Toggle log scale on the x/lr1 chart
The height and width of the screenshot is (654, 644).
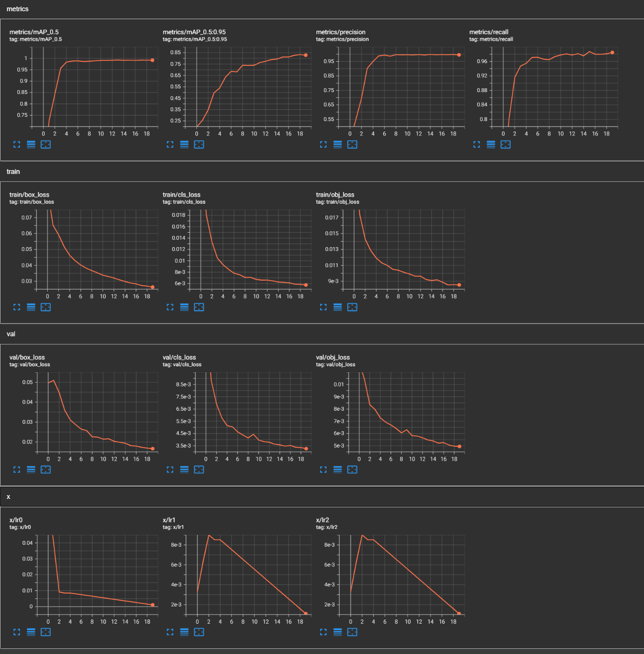click(x=184, y=632)
